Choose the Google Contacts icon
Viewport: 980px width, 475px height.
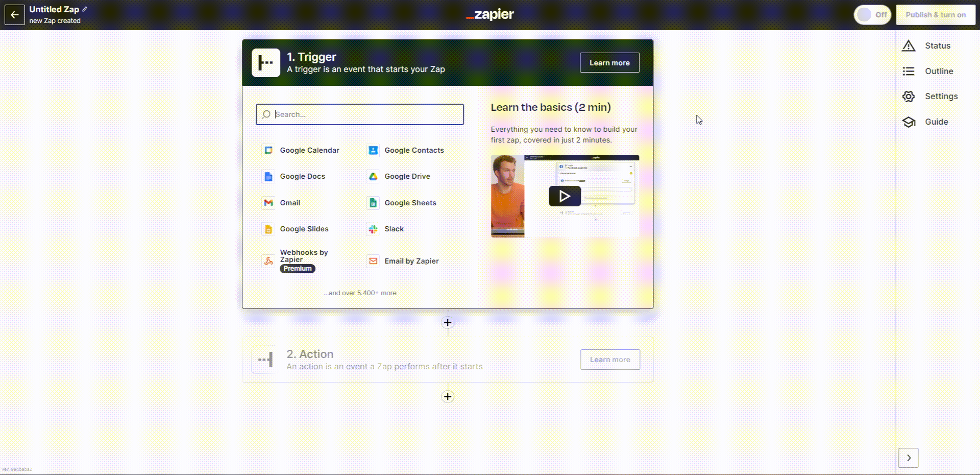pos(373,150)
